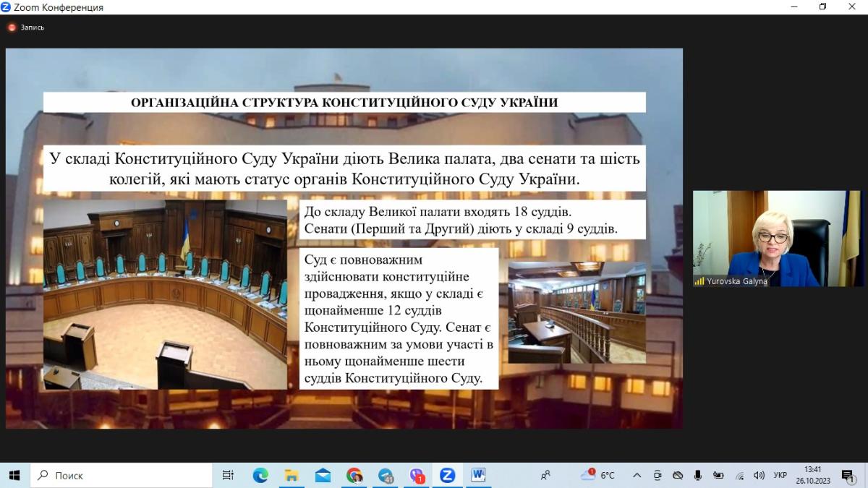Select the Zoom taskbar icon
Screen dimensions: 868x488
tap(447, 475)
